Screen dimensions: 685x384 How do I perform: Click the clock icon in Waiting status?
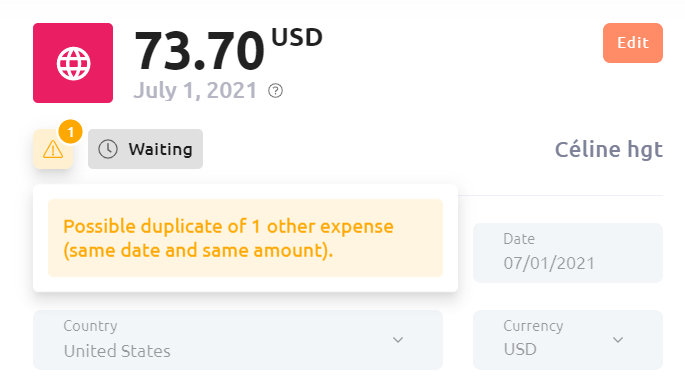point(107,149)
